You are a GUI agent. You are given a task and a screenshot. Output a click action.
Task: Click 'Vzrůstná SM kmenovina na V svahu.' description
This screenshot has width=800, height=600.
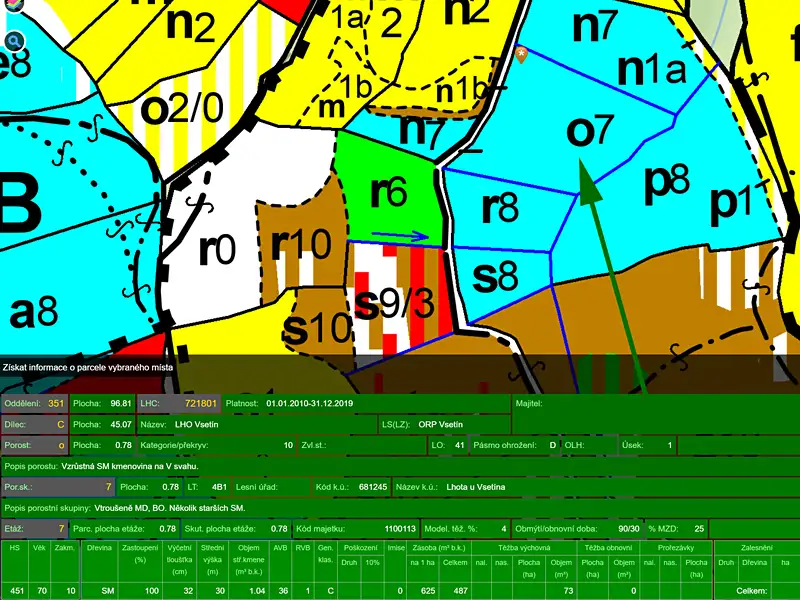click(x=130, y=466)
